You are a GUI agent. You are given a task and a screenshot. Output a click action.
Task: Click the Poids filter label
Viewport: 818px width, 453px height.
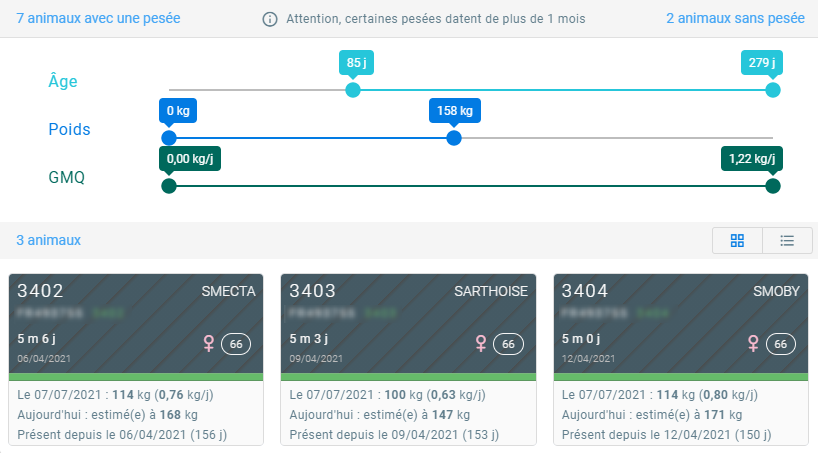click(x=69, y=129)
